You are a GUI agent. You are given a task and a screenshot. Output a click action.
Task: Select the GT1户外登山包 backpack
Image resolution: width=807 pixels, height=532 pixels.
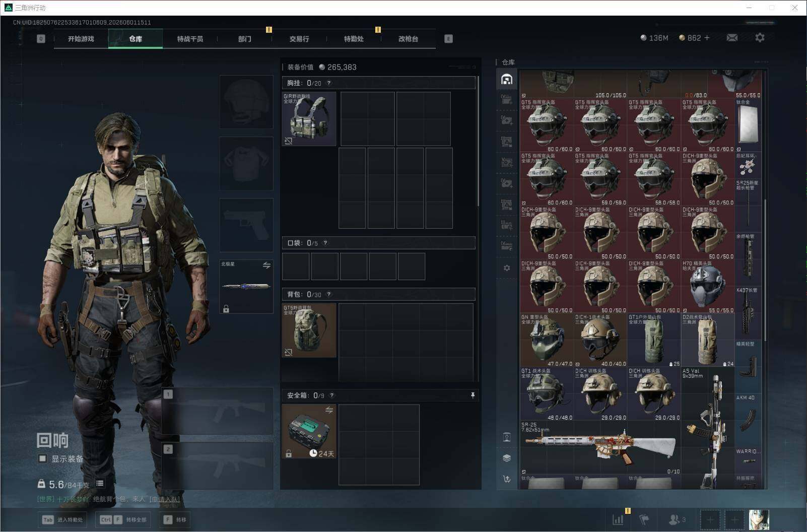coord(654,340)
